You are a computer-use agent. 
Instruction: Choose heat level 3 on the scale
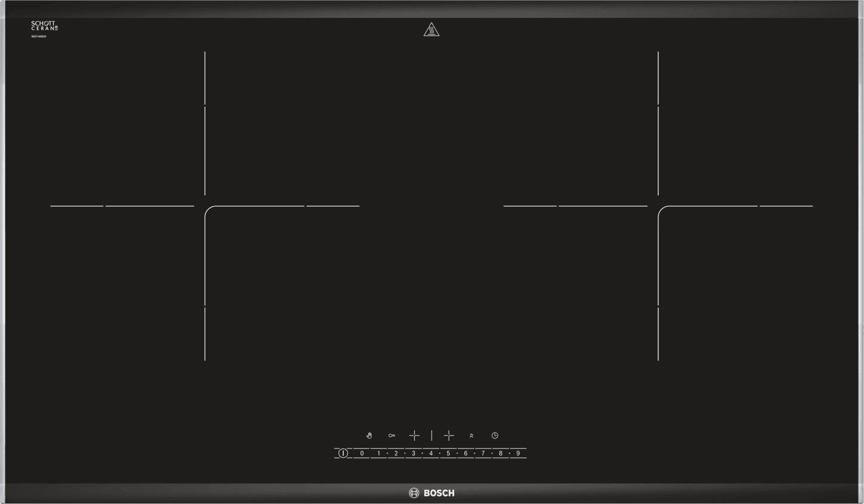[414, 453]
